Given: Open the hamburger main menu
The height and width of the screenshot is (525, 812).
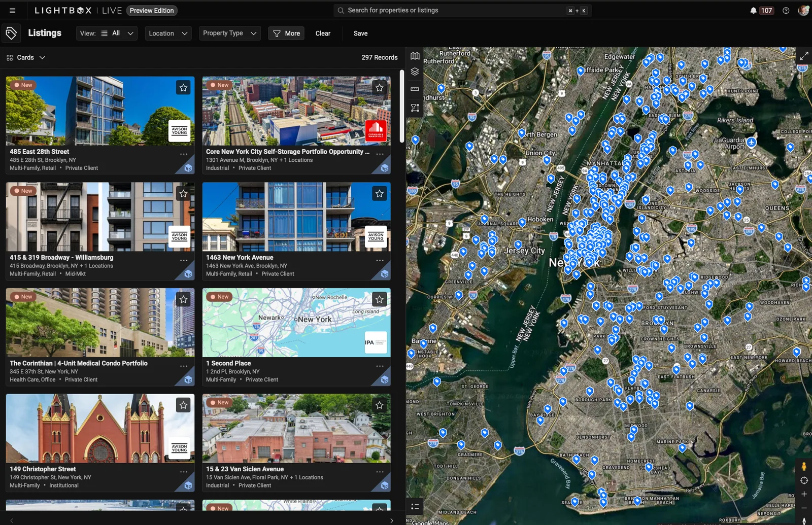Looking at the screenshot, I should [13, 10].
